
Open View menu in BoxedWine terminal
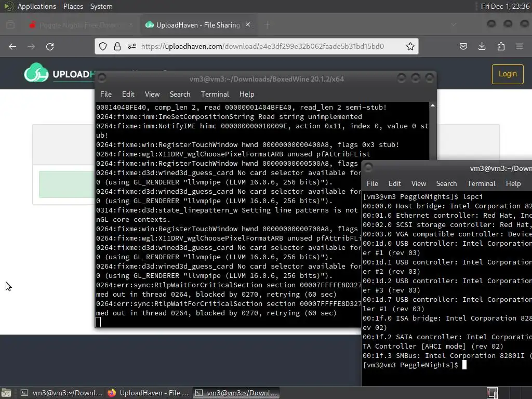point(152,95)
